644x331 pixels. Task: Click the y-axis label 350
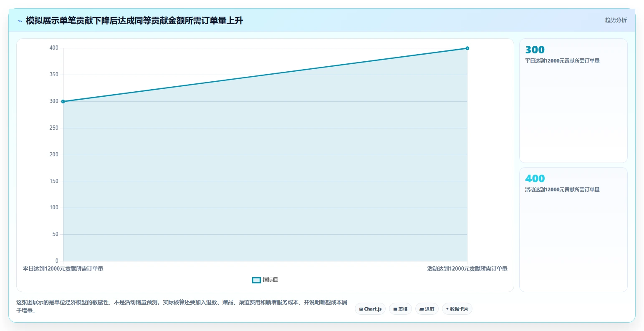(x=53, y=75)
